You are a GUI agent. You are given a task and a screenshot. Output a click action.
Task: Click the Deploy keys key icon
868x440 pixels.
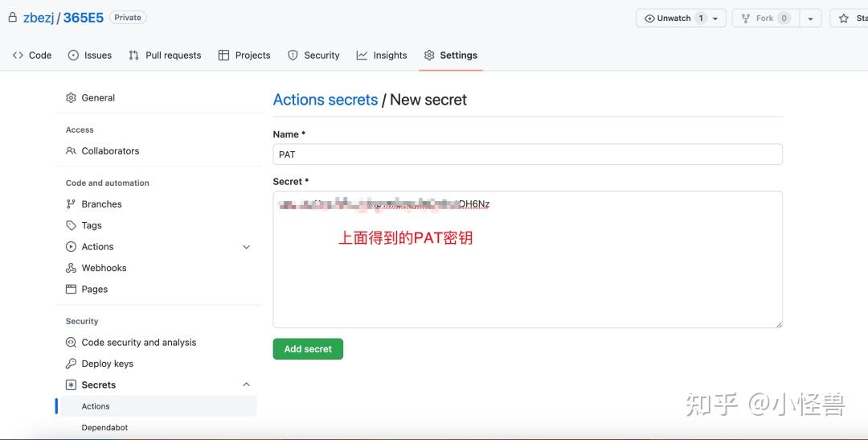click(x=71, y=364)
